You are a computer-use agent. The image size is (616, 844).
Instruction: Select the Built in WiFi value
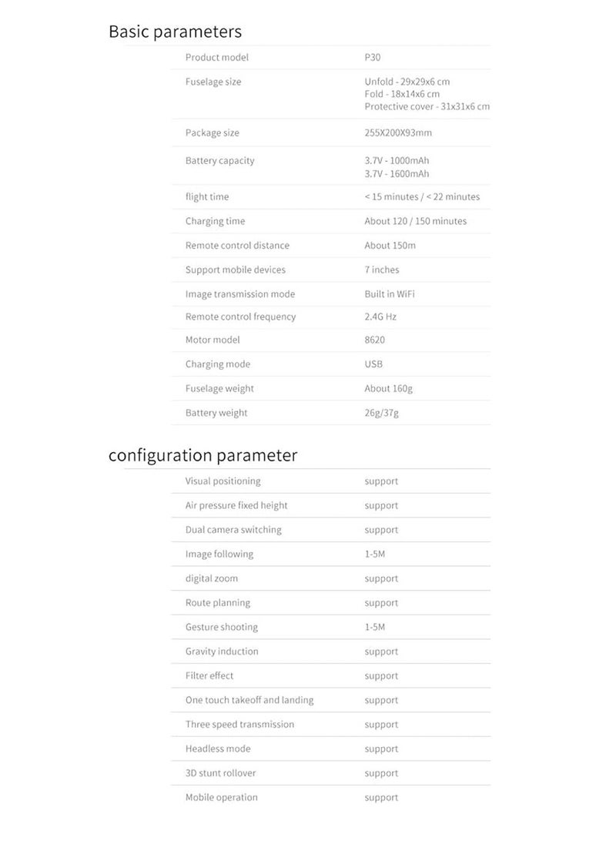tap(390, 294)
